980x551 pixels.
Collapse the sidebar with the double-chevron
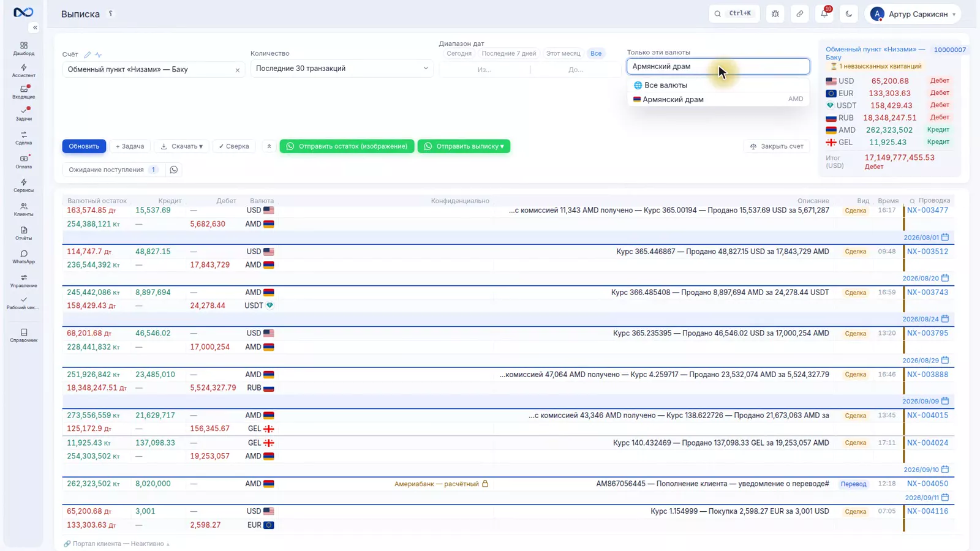[x=35, y=28]
